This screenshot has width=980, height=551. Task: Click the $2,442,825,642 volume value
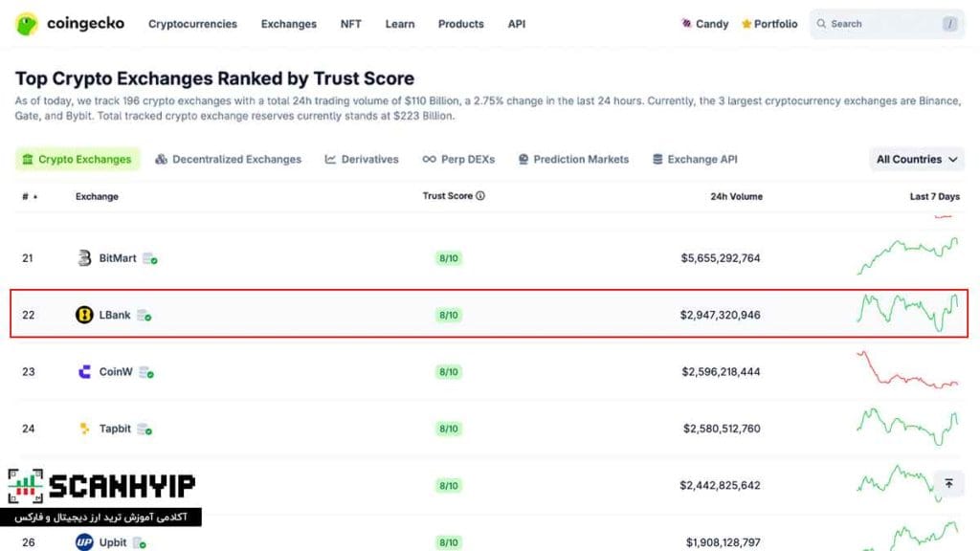[720, 485]
